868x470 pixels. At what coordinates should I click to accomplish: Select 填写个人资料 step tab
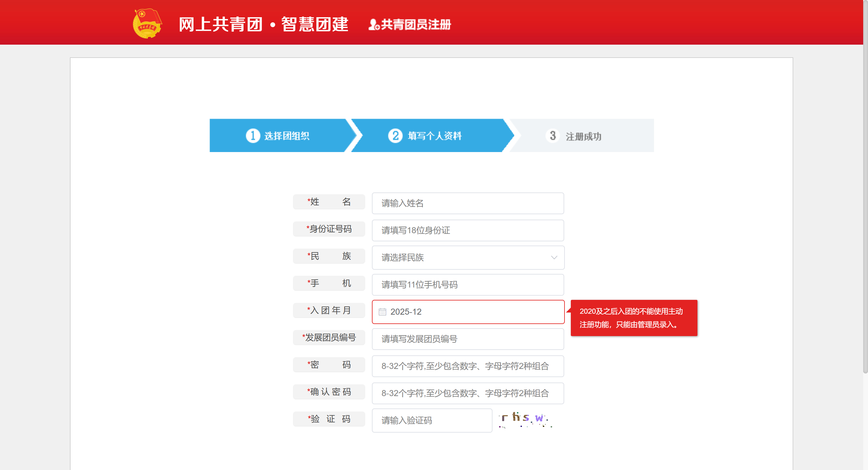(x=435, y=136)
